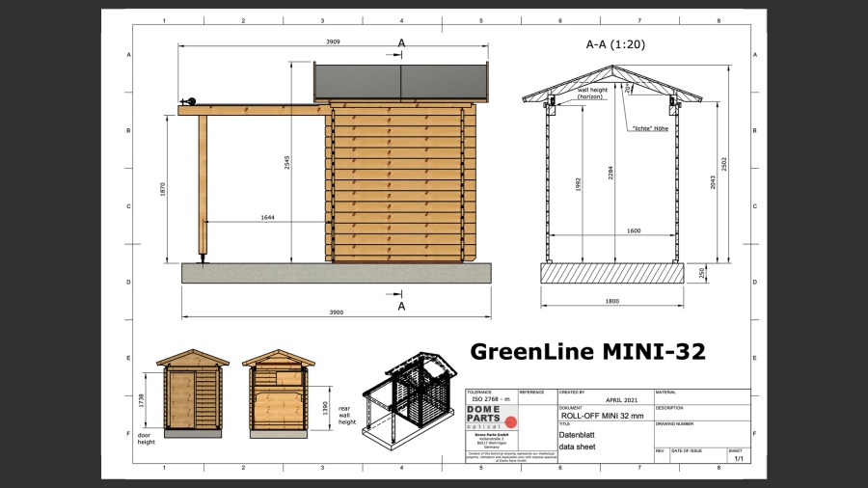
Task: Click the GreenLine MINI-32 title text
Action: click(x=587, y=352)
